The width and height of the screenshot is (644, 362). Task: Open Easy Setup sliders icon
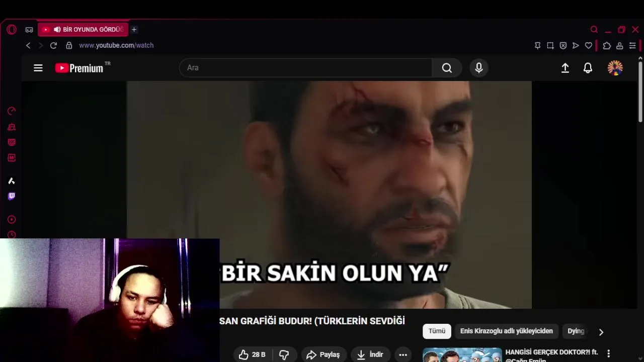tap(632, 46)
